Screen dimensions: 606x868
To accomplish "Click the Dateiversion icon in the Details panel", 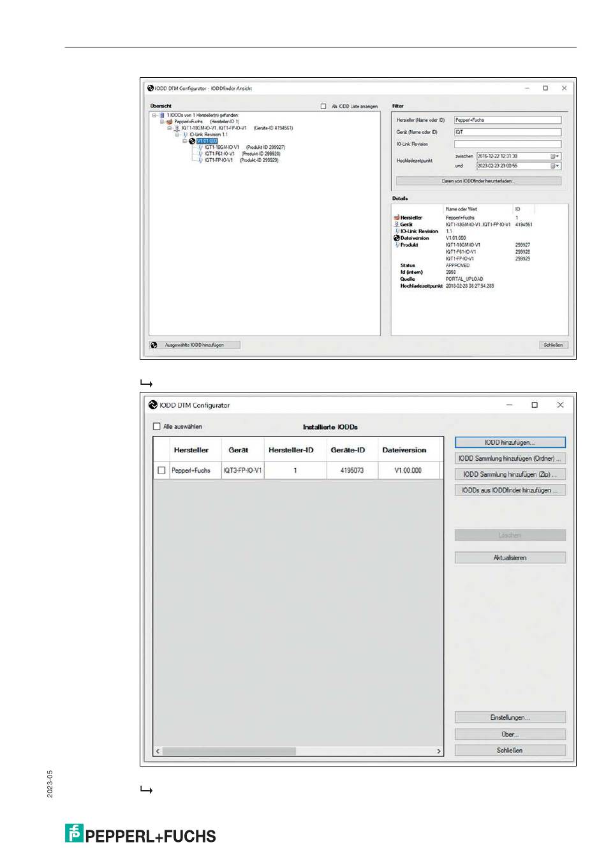I will 397,238.
